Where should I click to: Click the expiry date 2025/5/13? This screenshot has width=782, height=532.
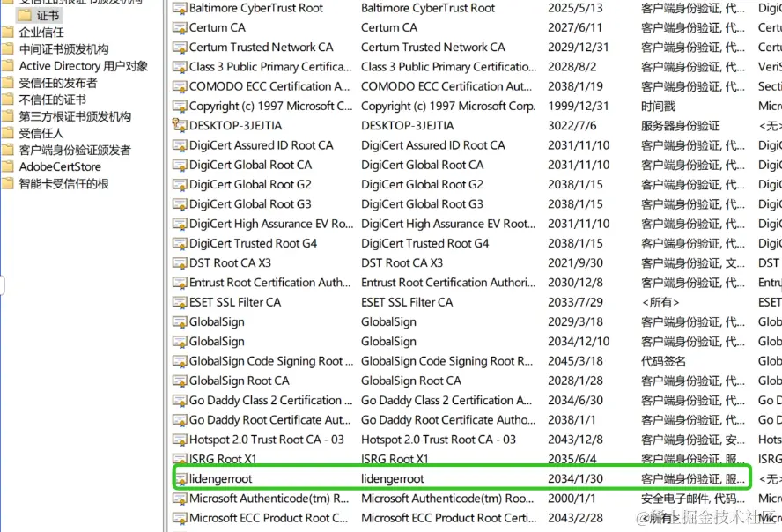(x=575, y=8)
